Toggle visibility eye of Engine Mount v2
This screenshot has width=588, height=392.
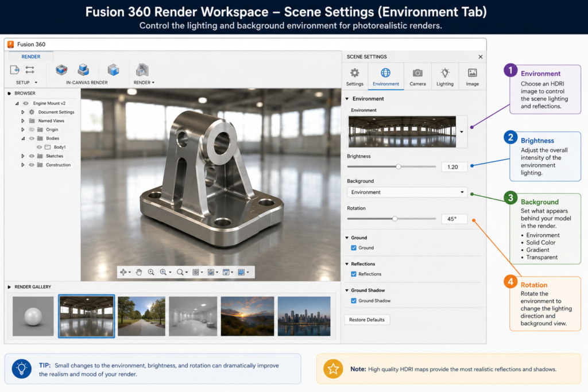tap(25, 103)
